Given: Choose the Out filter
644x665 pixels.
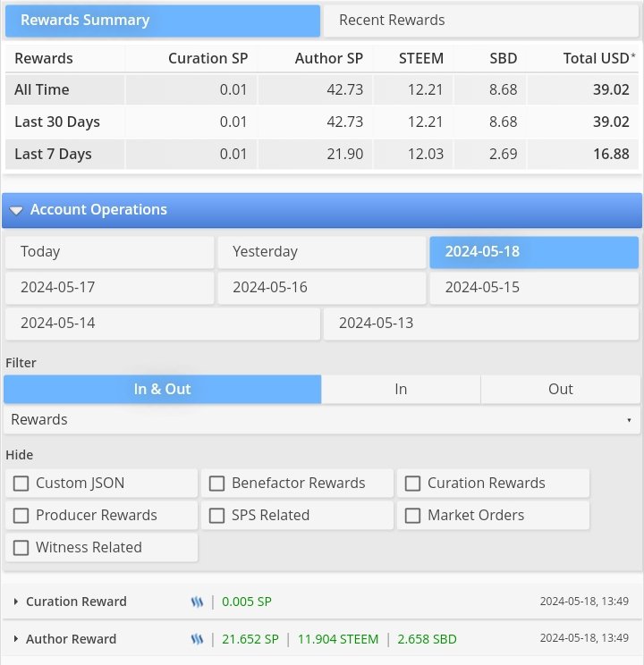Looking at the screenshot, I should coord(560,389).
